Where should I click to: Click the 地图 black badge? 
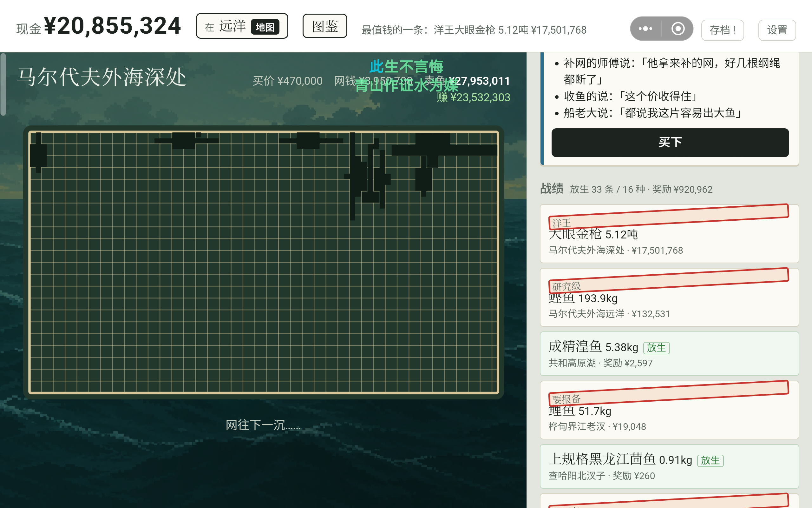coord(265,27)
